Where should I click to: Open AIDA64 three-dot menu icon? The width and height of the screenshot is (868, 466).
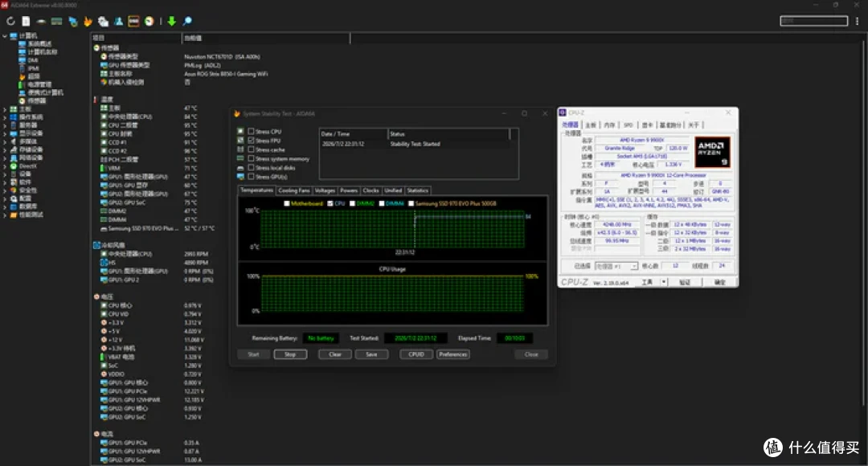(857, 21)
